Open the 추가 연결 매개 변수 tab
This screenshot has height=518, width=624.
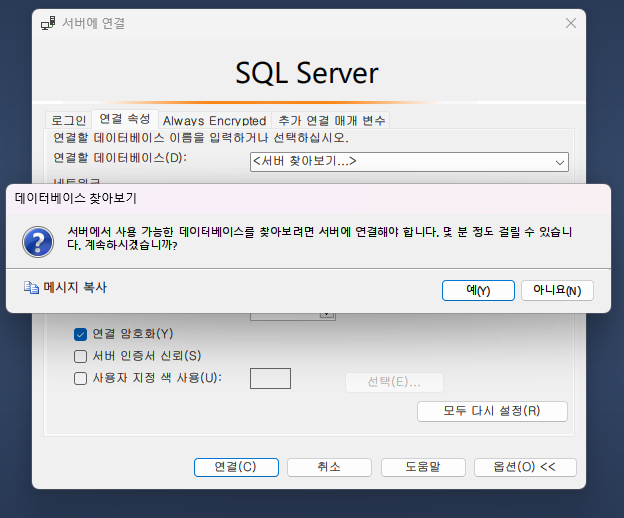pyautogui.click(x=331, y=120)
